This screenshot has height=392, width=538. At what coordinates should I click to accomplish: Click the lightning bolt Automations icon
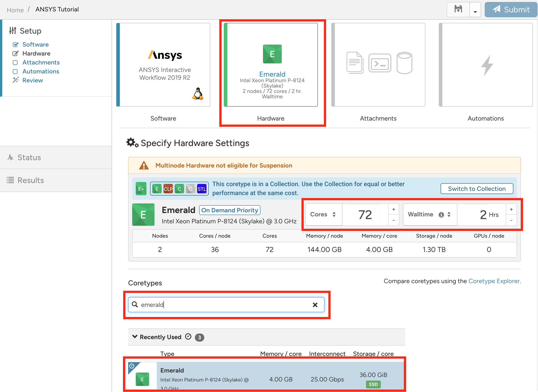tap(487, 65)
